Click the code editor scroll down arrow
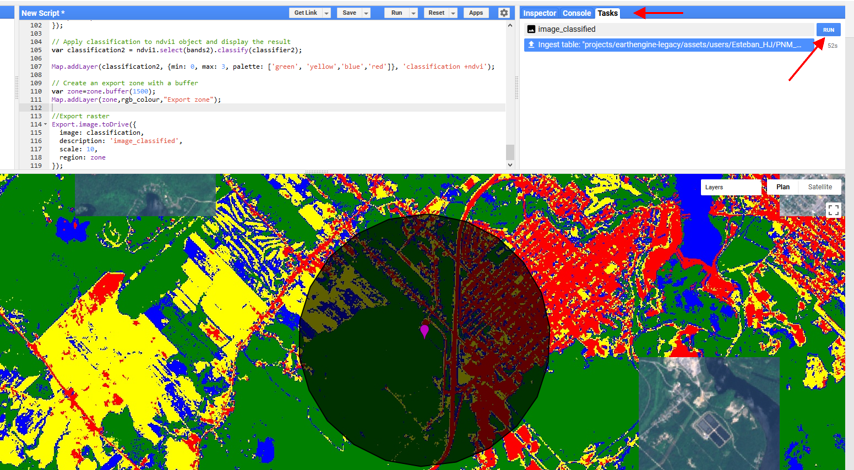 pyautogui.click(x=510, y=164)
